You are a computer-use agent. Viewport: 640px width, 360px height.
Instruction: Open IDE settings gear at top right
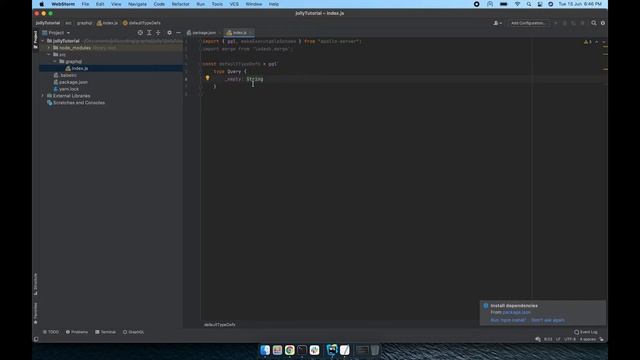pos(603,23)
